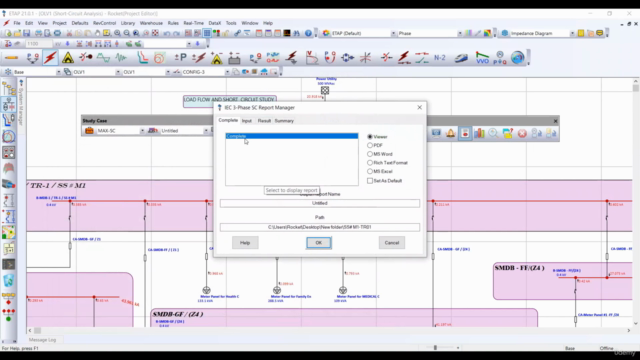This screenshot has width=640, height=360.
Task: Toggle the grid display toolbar icon
Action: coord(207,33)
